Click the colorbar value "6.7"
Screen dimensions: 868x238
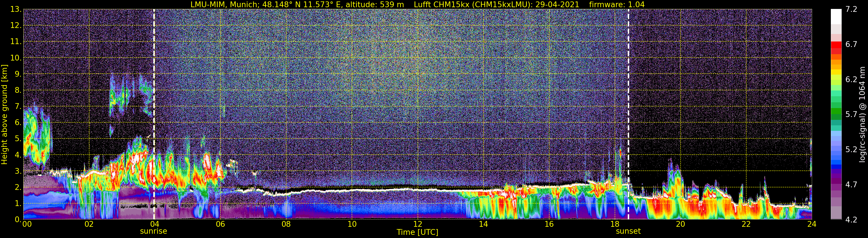pyautogui.click(x=851, y=44)
